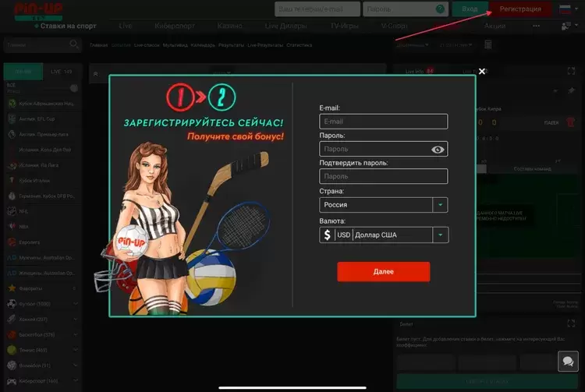Click the Баскетбол ball icon
This screenshot has height=392, width=585.
12,334
